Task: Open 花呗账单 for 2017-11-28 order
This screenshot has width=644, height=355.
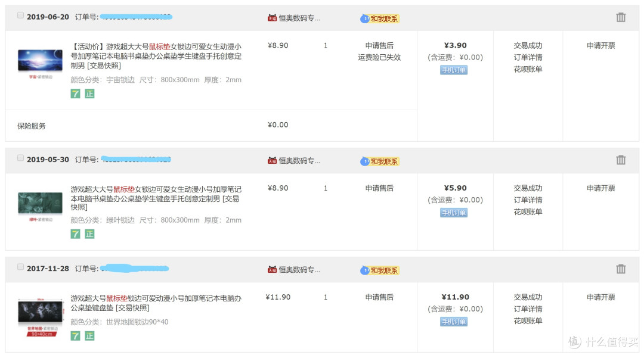Action: [x=528, y=321]
